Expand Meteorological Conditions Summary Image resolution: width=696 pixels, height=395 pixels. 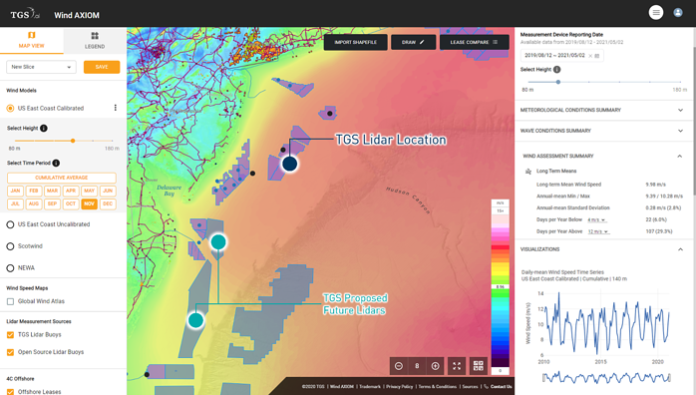pos(602,110)
